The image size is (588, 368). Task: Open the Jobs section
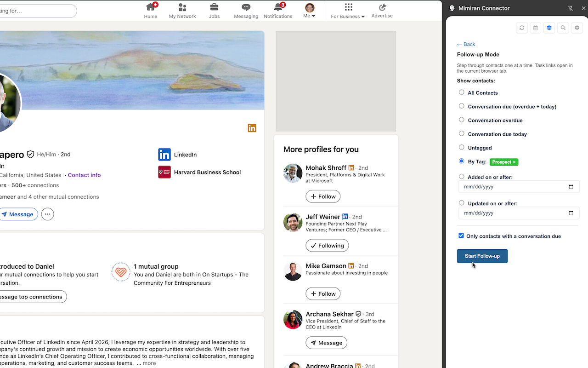(214, 11)
